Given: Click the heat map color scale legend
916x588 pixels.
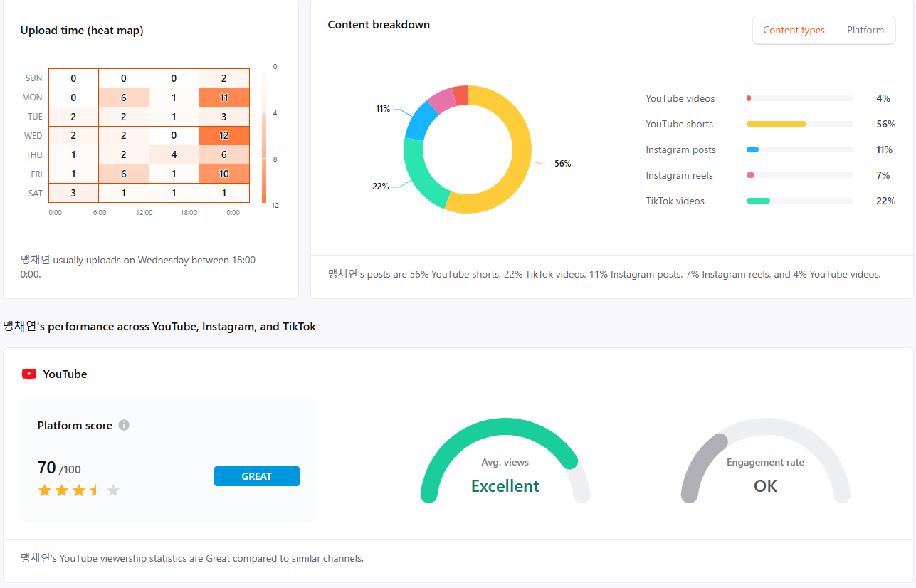Looking at the screenshot, I should 263,135.
